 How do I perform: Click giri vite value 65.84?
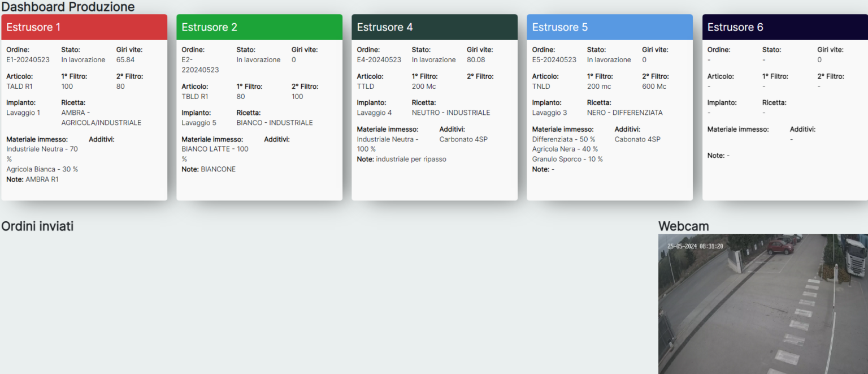pos(125,60)
